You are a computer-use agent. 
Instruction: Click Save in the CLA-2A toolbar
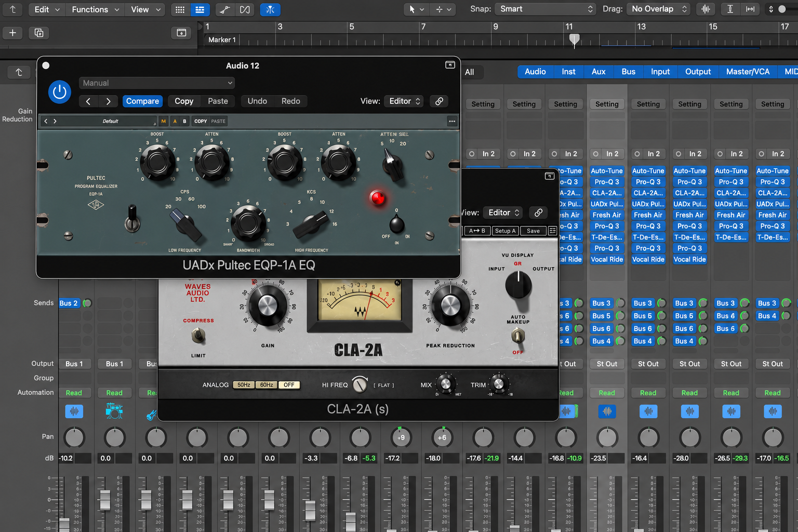[533, 231]
